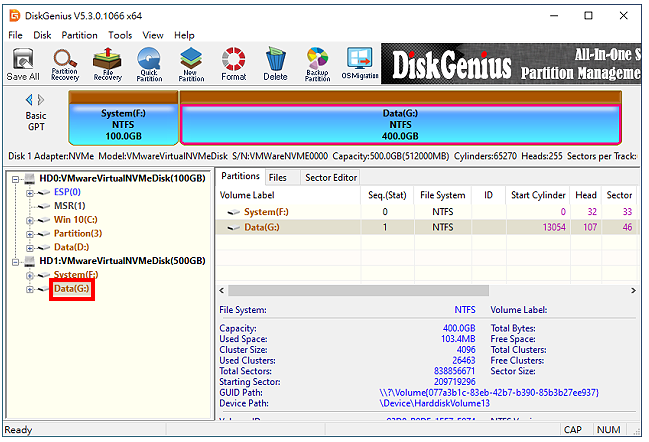Launch the File Recovery tool

(107, 64)
